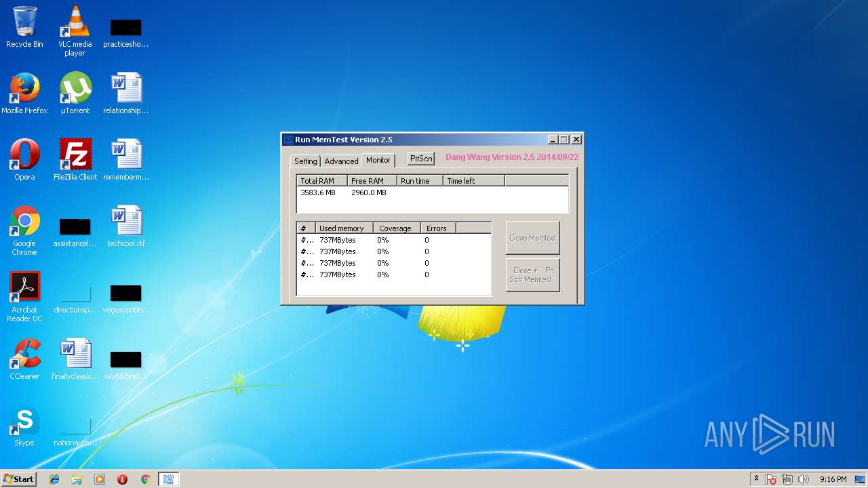Switch to the Setting tab
868x488 pixels.
pos(305,161)
